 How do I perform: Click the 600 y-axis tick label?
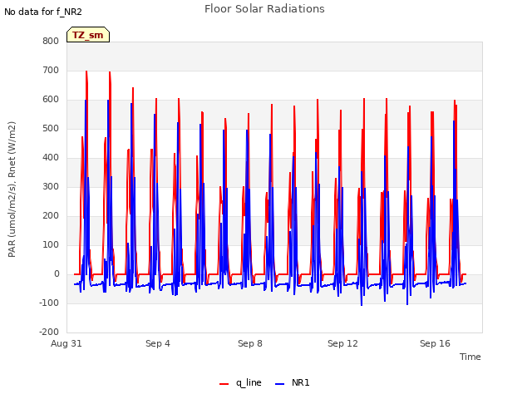tap(51, 100)
